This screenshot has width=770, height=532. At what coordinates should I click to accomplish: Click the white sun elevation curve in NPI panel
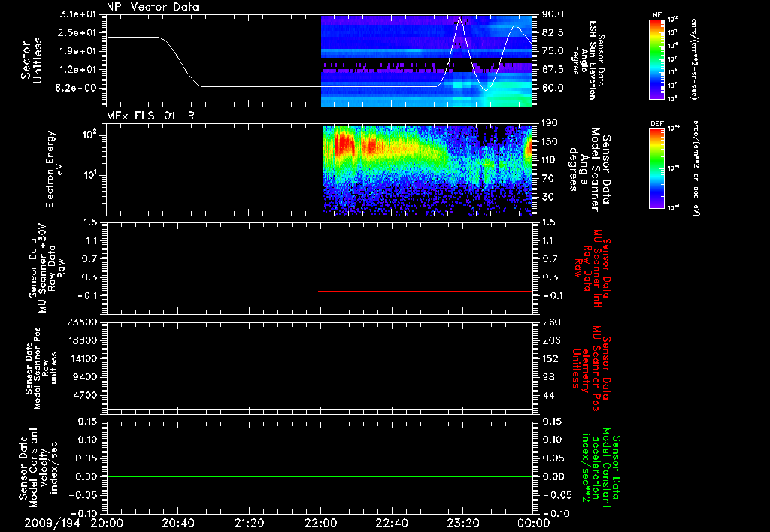(320, 87)
